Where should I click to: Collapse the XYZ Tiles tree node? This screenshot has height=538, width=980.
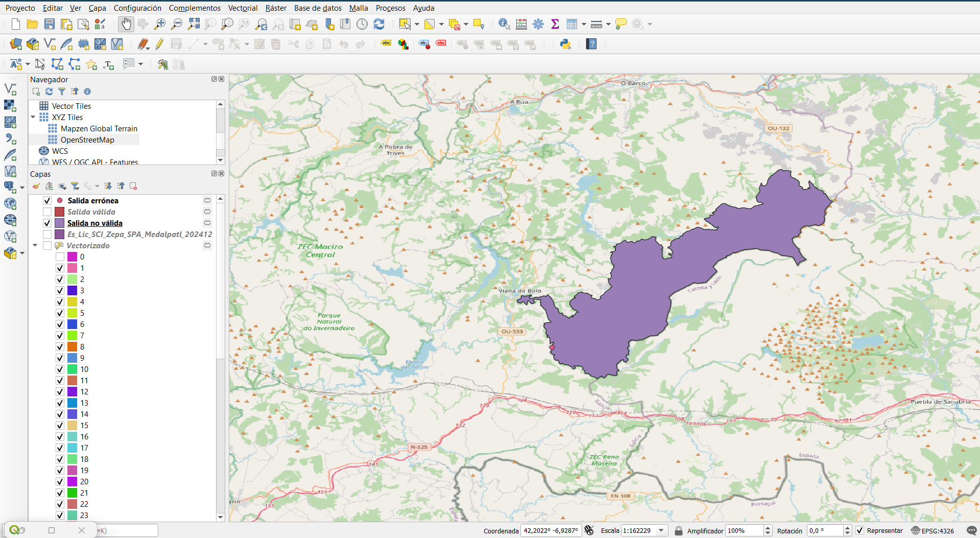[34, 118]
